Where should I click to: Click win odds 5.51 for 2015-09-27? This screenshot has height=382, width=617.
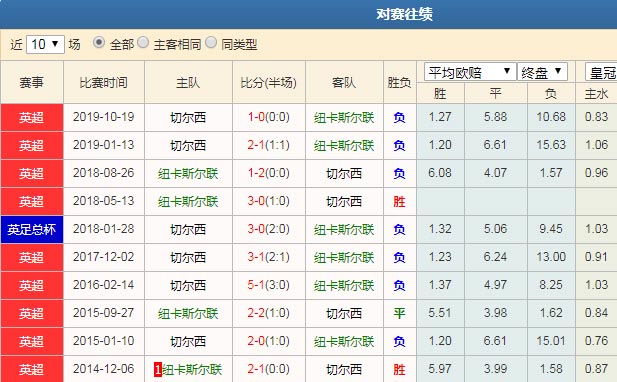click(x=440, y=313)
